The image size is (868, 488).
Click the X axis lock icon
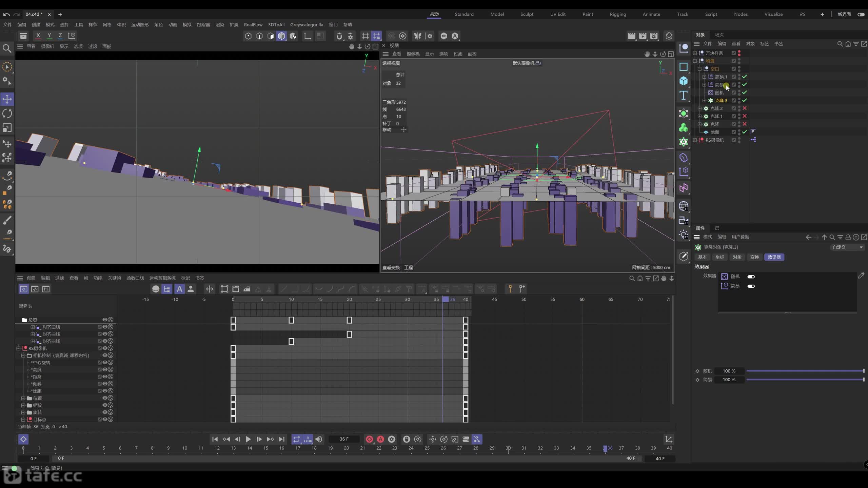(x=38, y=36)
